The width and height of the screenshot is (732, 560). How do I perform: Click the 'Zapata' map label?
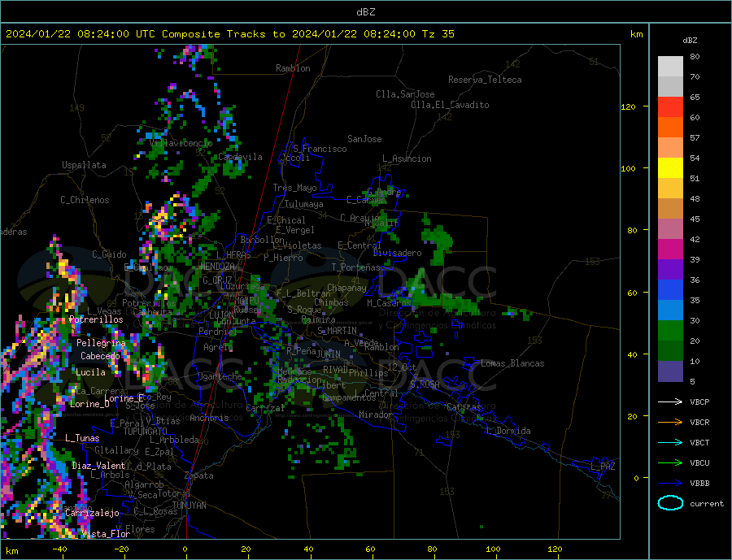click(199, 475)
